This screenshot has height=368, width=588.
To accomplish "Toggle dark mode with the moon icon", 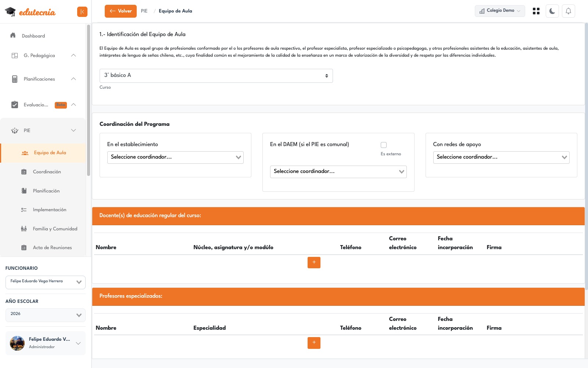I will click(x=552, y=11).
